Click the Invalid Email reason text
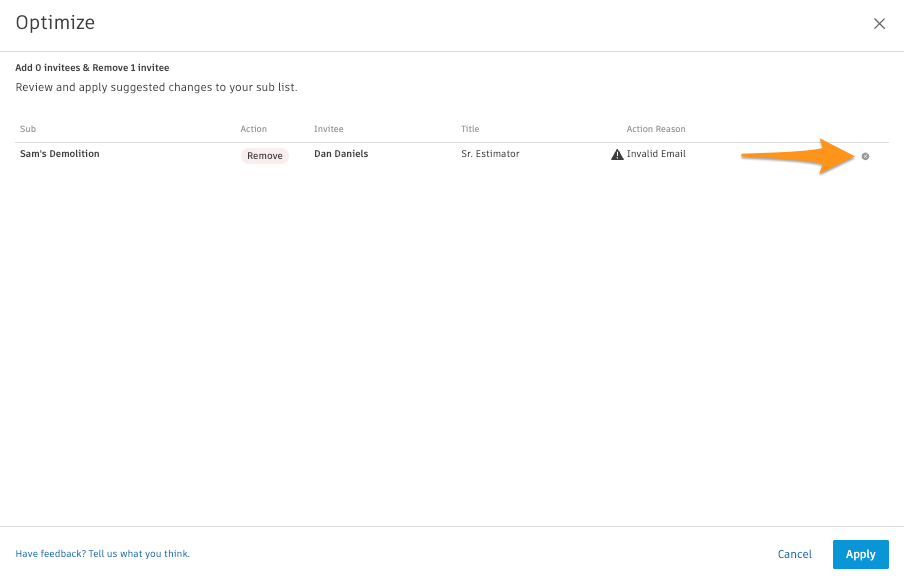The height and width of the screenshot is (578, 904). (x=656, y=154)
